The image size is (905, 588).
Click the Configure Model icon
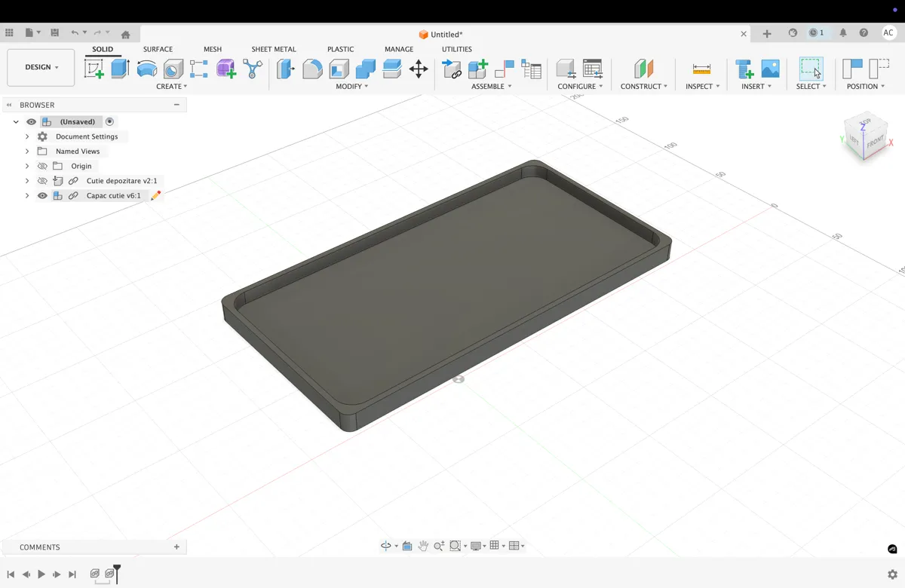[566, 69]
